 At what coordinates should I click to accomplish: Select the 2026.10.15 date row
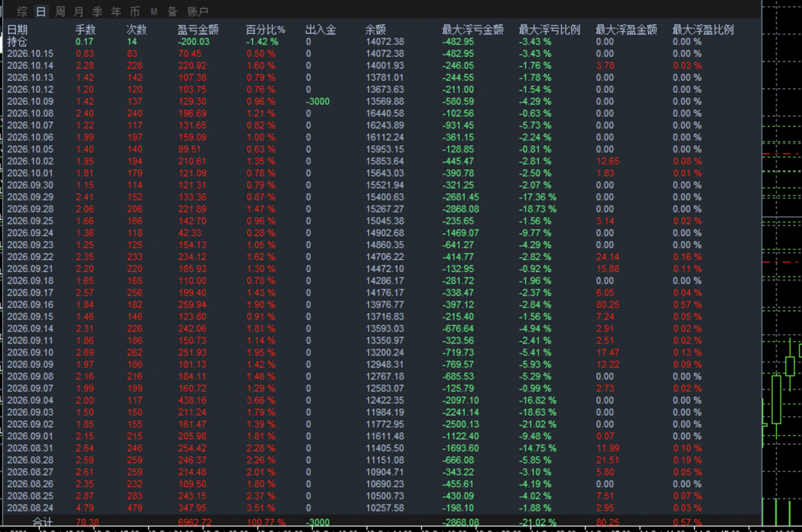point(30,53)
